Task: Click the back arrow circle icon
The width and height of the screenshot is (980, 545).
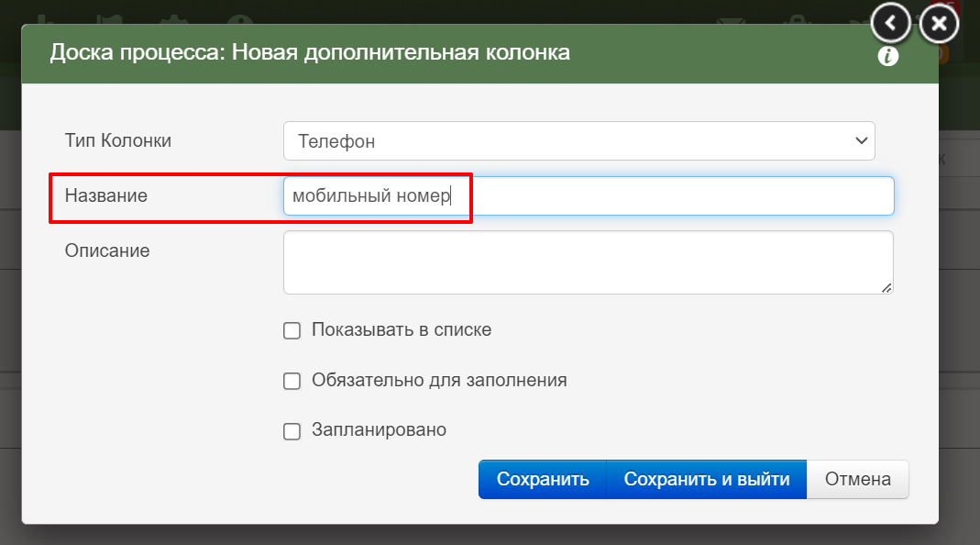Action: [x=891, y=24]
